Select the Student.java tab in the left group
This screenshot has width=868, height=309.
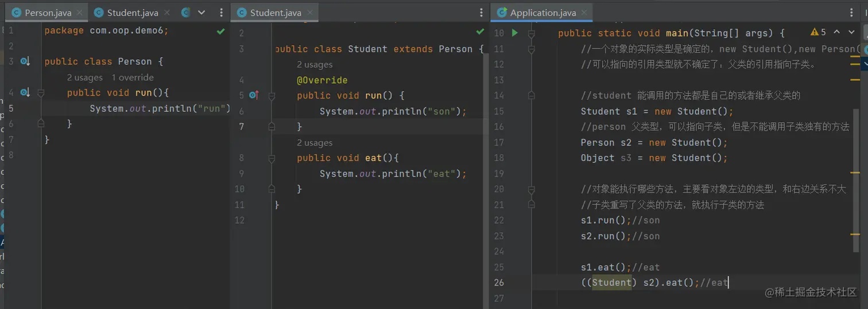click(133, 13)
